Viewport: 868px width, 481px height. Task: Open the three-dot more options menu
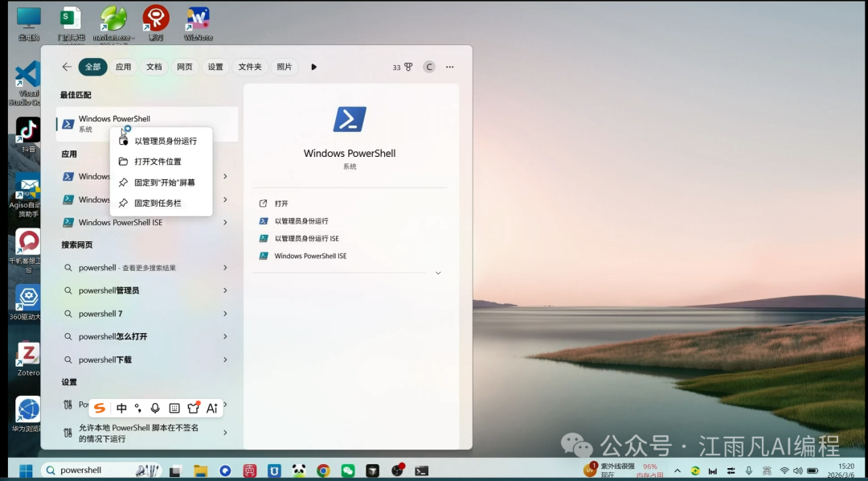point(450,67)
